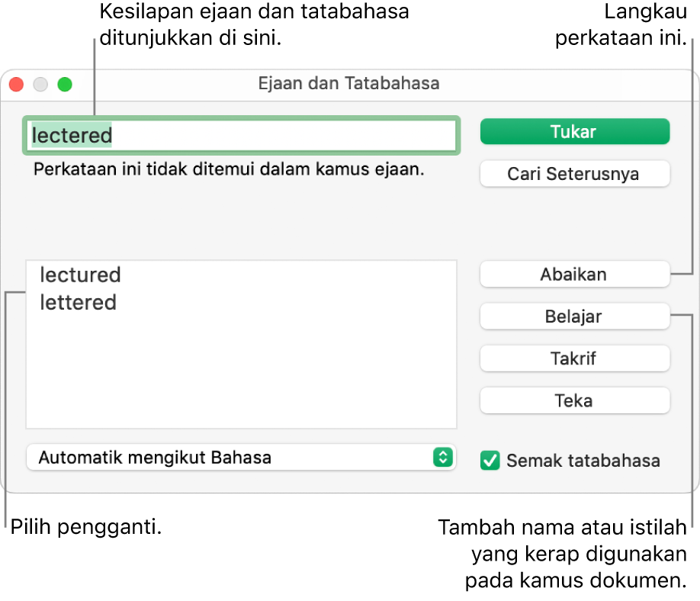Choose "lettered" from the suggestions list
The height and width of the screenshot is (601, 700).
click(x=78, y=303)
